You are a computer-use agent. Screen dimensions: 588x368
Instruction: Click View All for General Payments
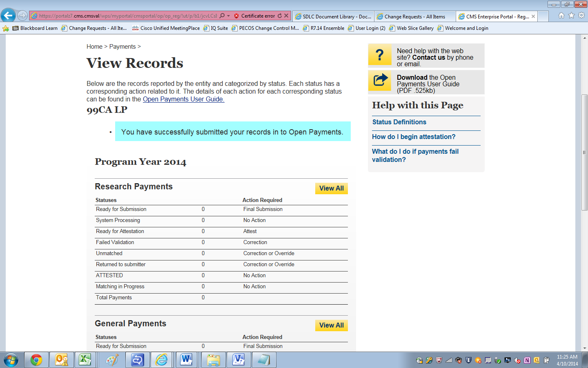[x=331, y=325]
